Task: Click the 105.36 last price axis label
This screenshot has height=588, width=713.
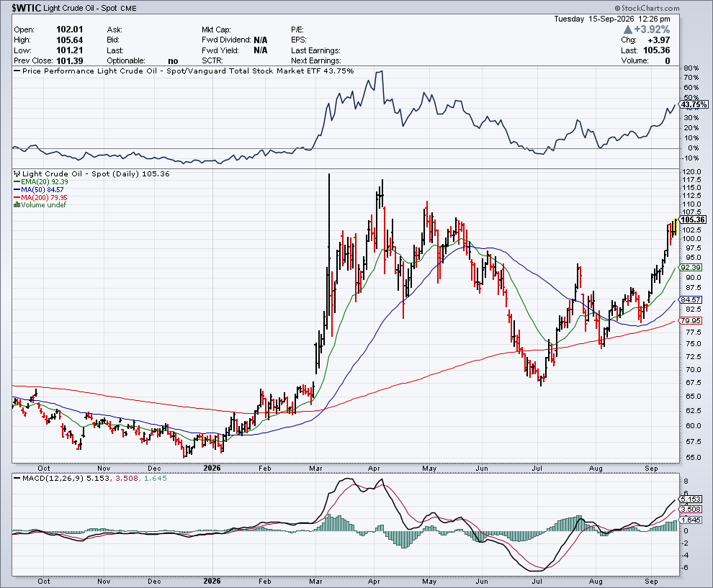Action: [x=694, y=220]
